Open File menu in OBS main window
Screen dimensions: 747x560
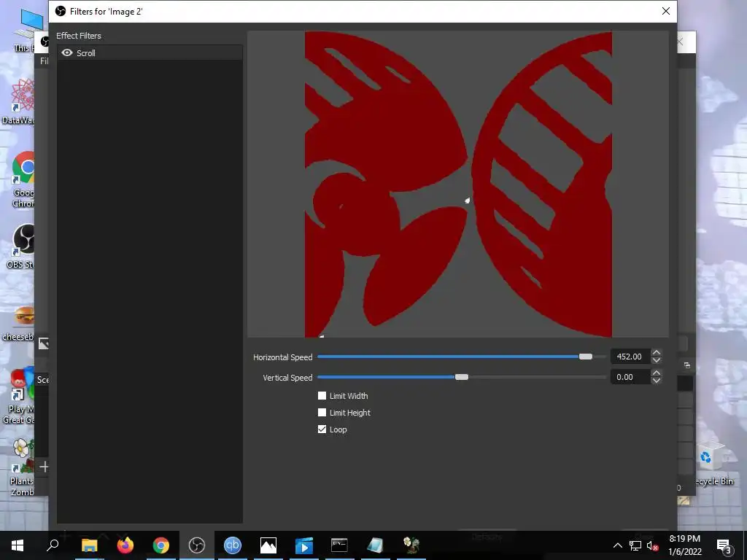pyautogui.click(x=44, y=61)
